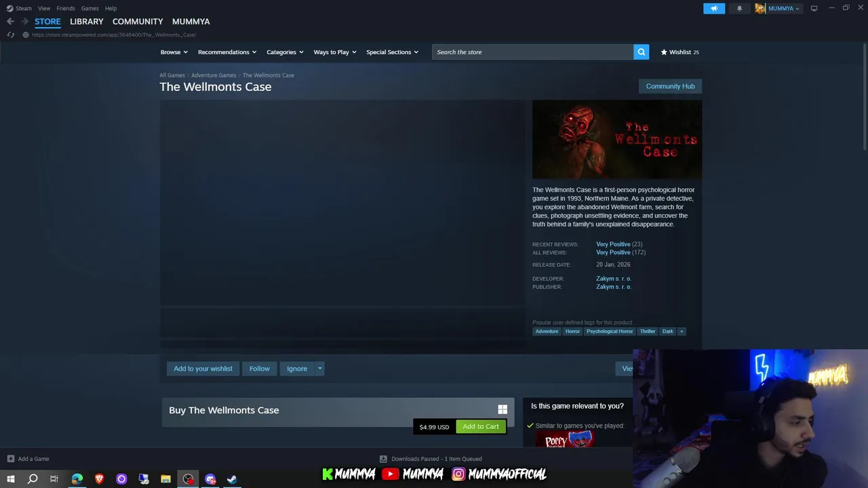The image size is (868, 488).
Task: Open Windows taskbar search
Action: point(32,479)
